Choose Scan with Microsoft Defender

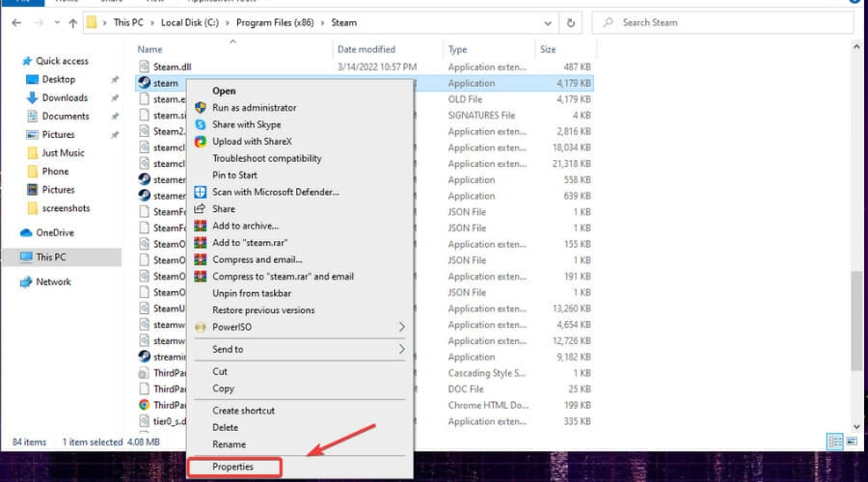click(276, 192)
